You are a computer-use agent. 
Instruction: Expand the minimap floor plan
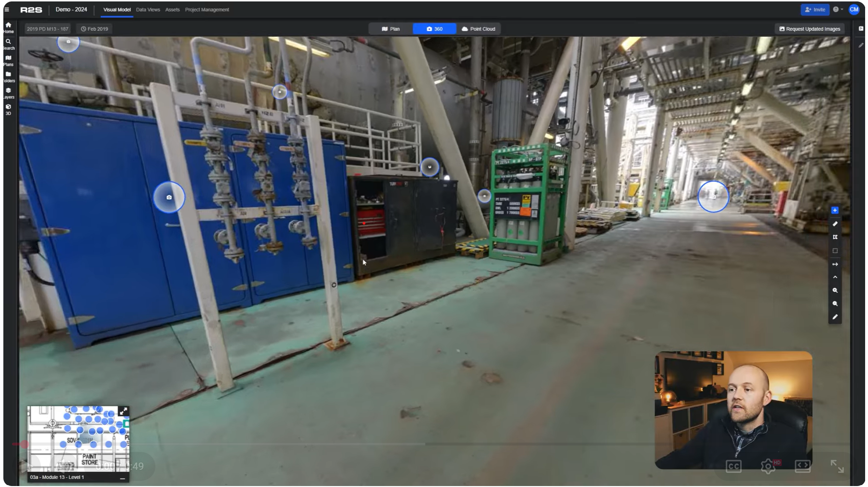click(x=123, y=411)
